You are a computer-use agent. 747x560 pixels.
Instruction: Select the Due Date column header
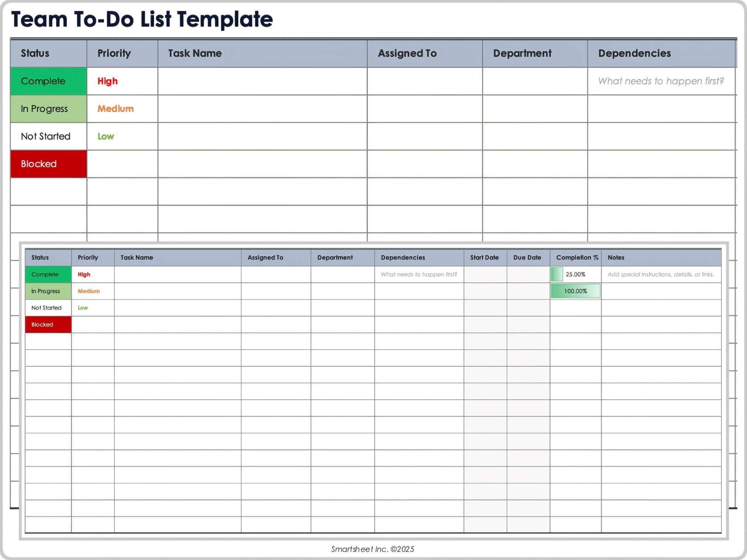[x=527, y=257]
